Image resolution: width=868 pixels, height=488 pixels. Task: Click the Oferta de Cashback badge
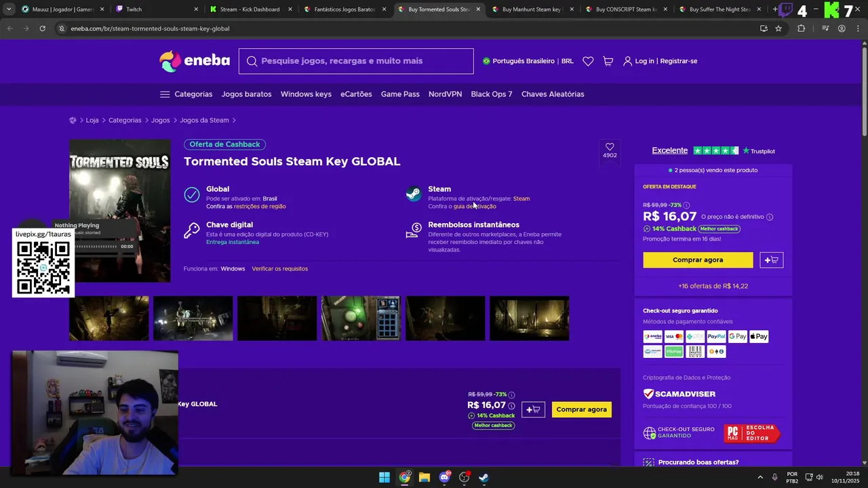224,144
